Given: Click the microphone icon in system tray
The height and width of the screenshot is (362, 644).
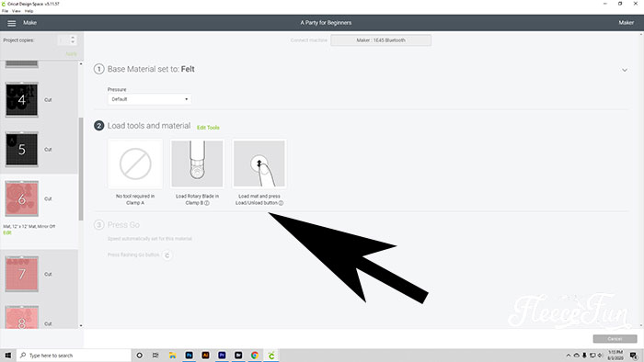Looking at the screenshot, I should click(x=584, y=356).
